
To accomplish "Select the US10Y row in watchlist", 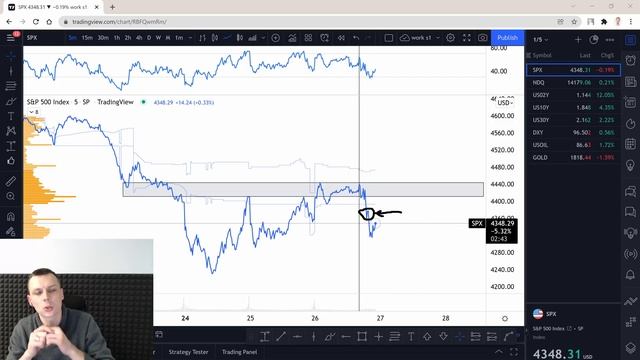I will 573,107.
